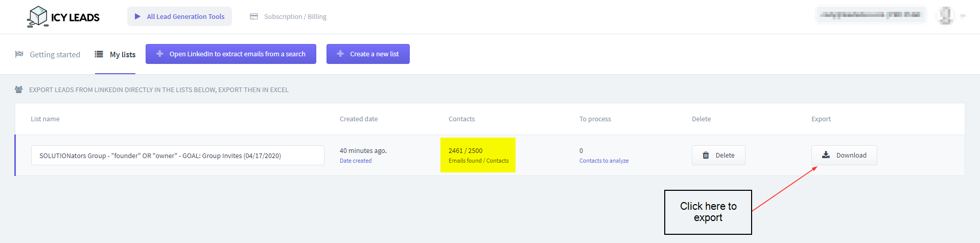This screenshot has height=243, width=980.
Task: Click the Export column header
Action: click(x=821, y=119)
